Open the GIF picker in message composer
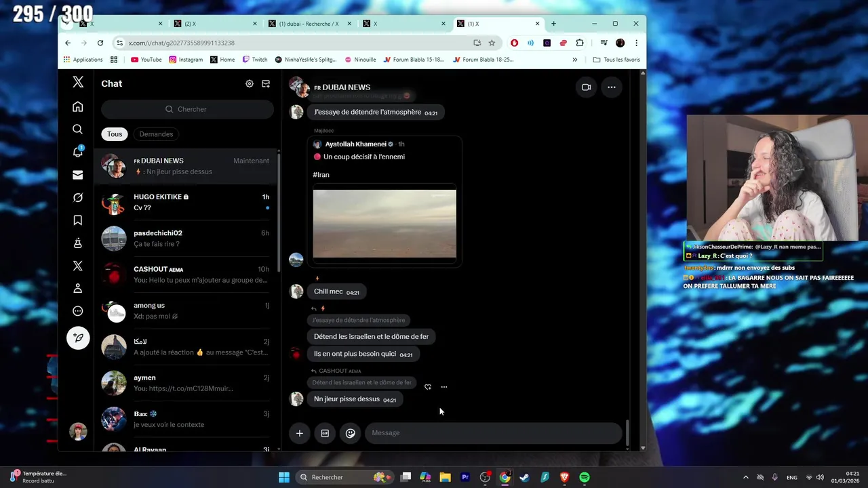This screenshot has width=868, height=488. pos(325,433)
